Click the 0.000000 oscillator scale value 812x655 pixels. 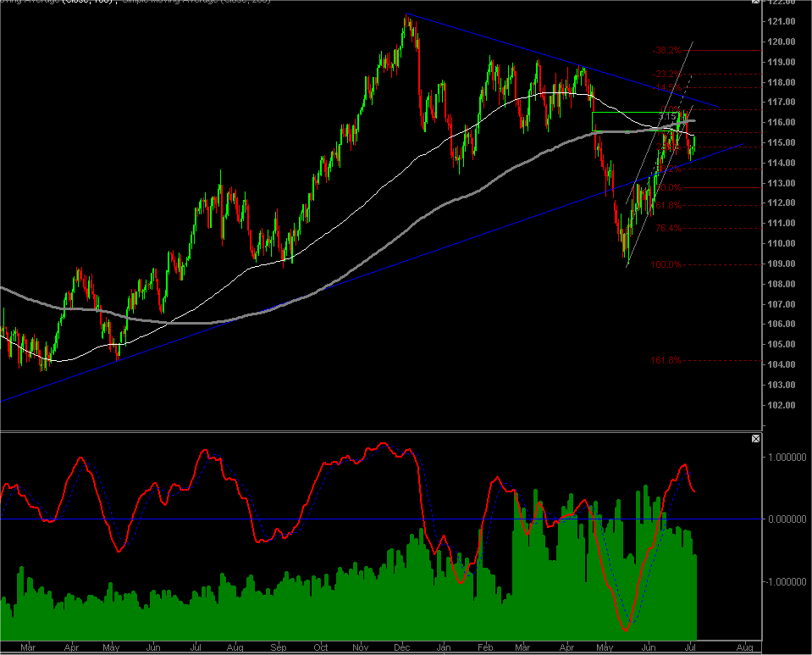(x=787, y=519)
